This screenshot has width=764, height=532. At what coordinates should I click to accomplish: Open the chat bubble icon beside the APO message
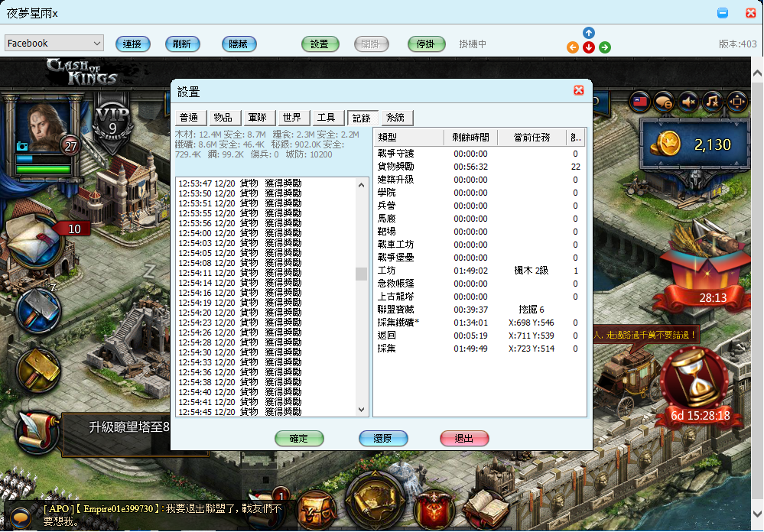pyautogui.click(x=21, y=517)
